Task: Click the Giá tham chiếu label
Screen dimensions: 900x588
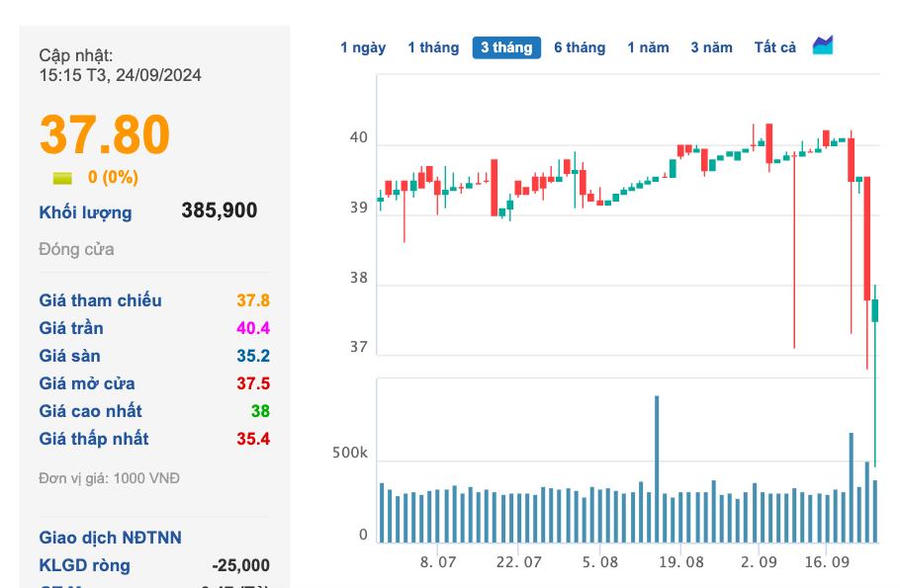Action: pos(100,301)
